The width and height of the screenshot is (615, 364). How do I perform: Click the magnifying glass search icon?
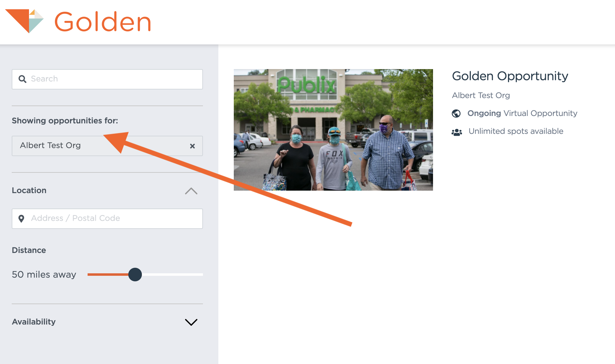pyautogui.click(x=23, y=79)
